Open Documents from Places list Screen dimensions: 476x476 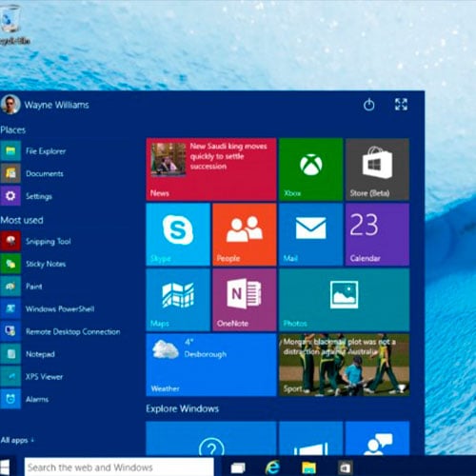[32, 173]
